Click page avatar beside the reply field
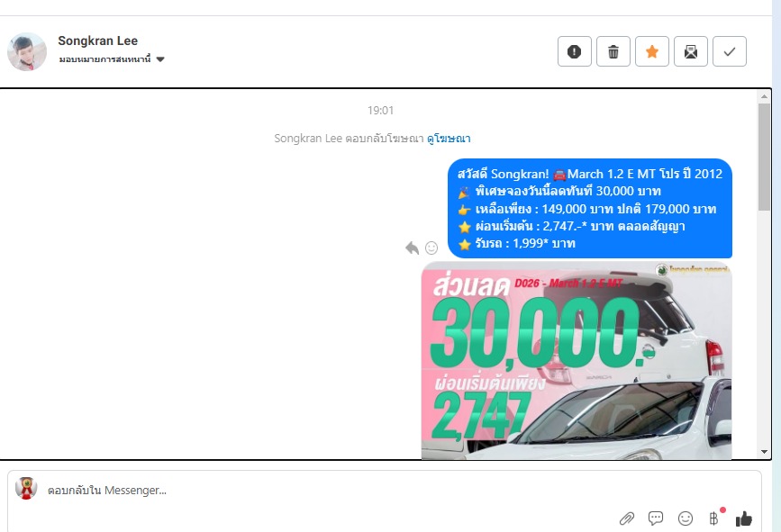 pos(26,488)
